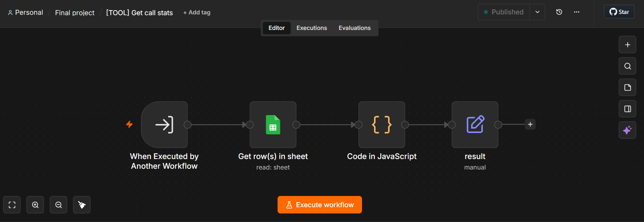Open the Final project breadcrumb

[x=75, y=13]
